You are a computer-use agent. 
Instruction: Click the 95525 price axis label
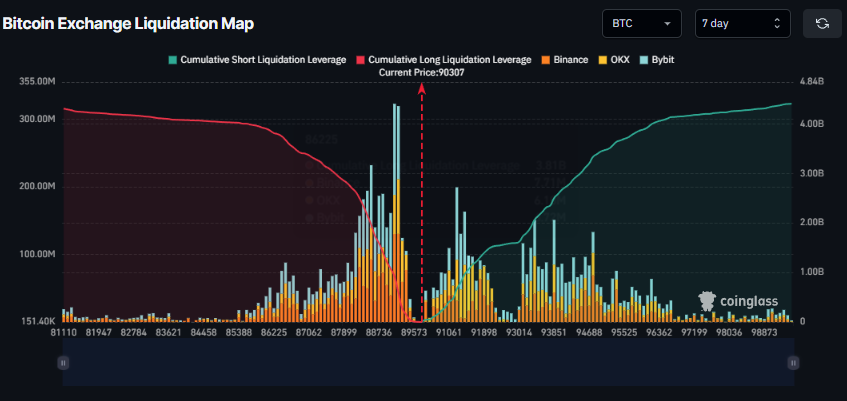tap(623, 332)
